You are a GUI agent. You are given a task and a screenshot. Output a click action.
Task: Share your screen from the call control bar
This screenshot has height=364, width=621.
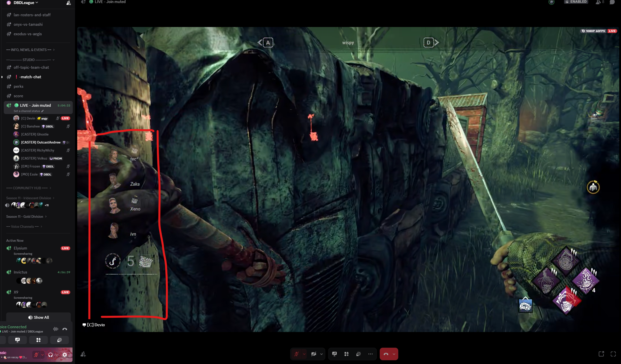(x=334, y=354)
